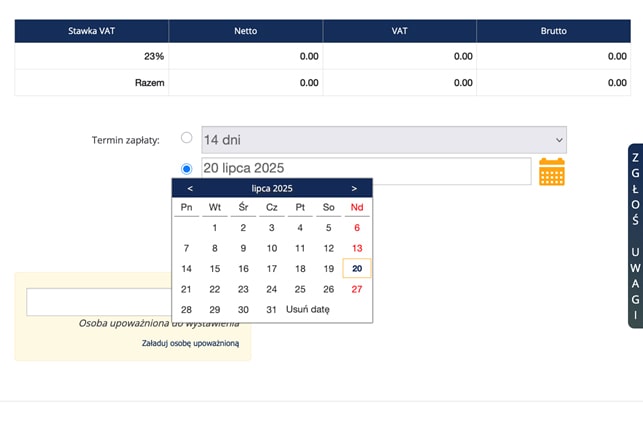
Task: Pick Sunday the 6th in calendar
Action: tap(357, 227)
